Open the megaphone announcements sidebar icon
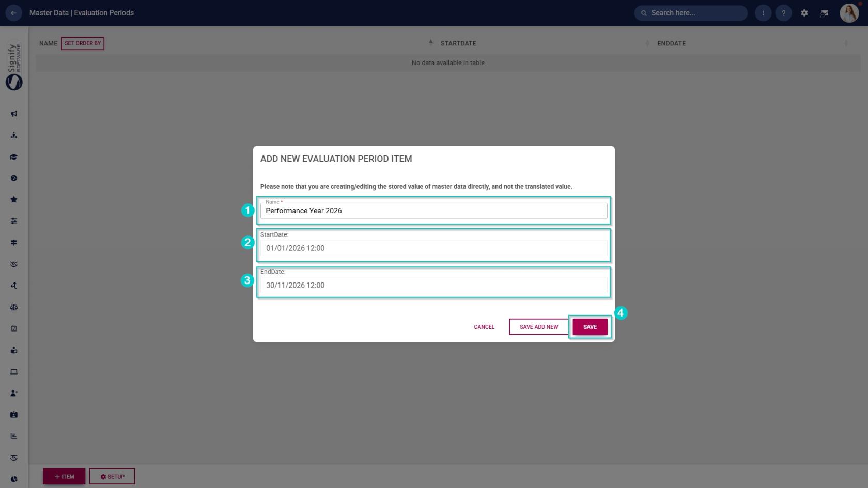Image resolution: width=868 pixels, height=488 pixels. tap(14, 114)
